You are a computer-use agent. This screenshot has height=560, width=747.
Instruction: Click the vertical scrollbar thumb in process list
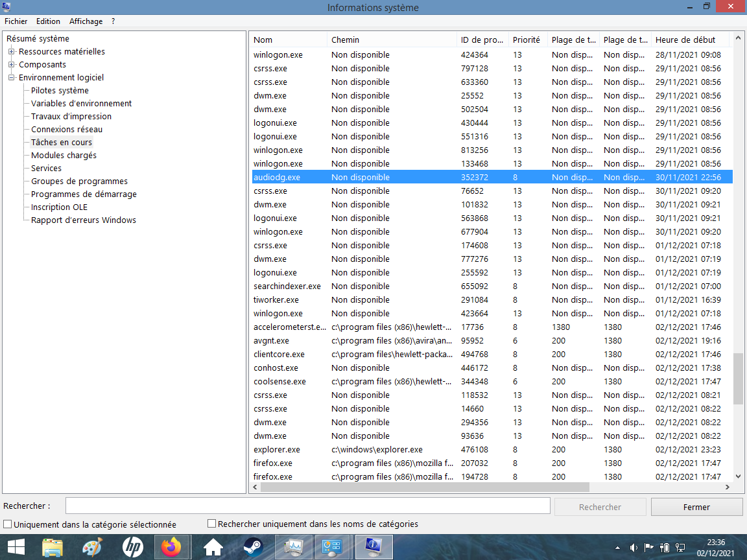tap(738, 379)
